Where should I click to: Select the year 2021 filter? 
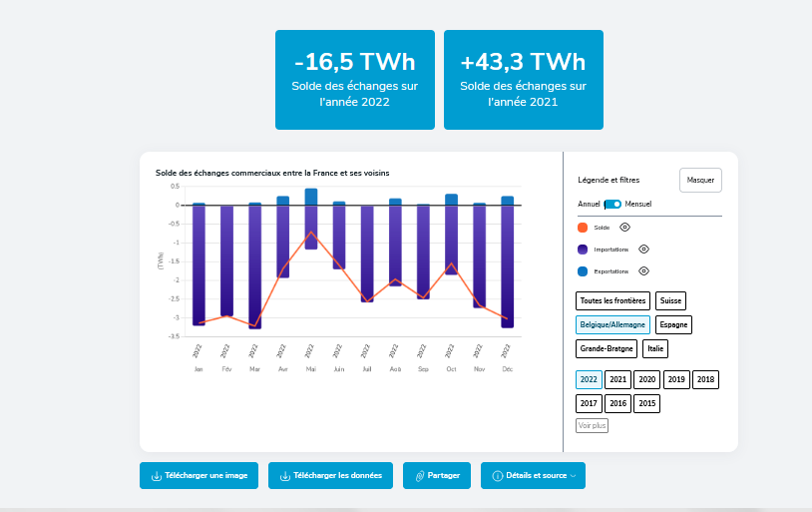[617, 379]
